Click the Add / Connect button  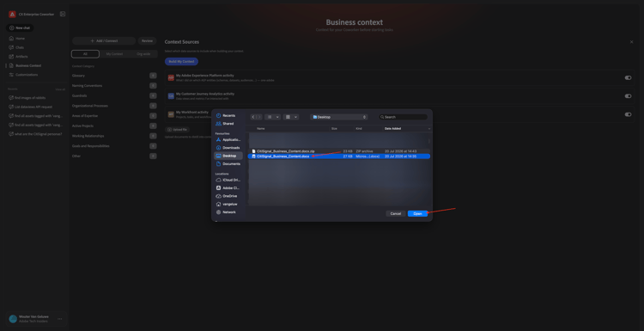click(104, 40)
